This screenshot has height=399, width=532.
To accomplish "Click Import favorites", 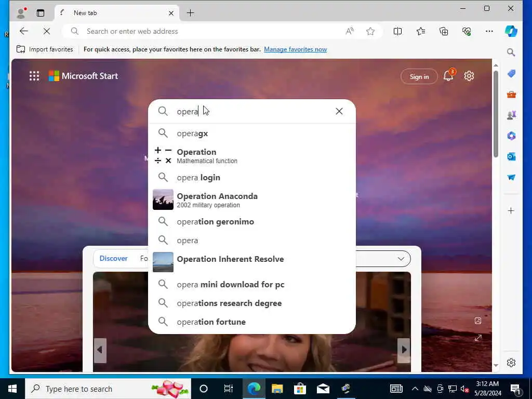I will [45, 49].
